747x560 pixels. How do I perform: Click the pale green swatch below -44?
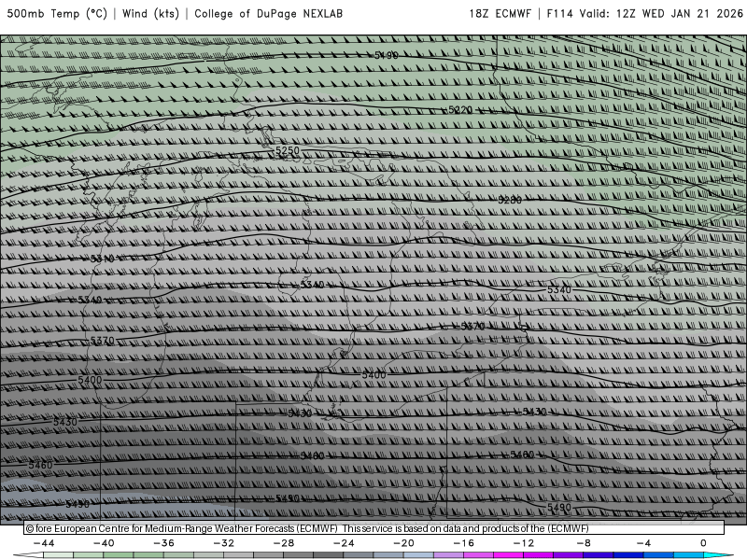tap(58, 555)
